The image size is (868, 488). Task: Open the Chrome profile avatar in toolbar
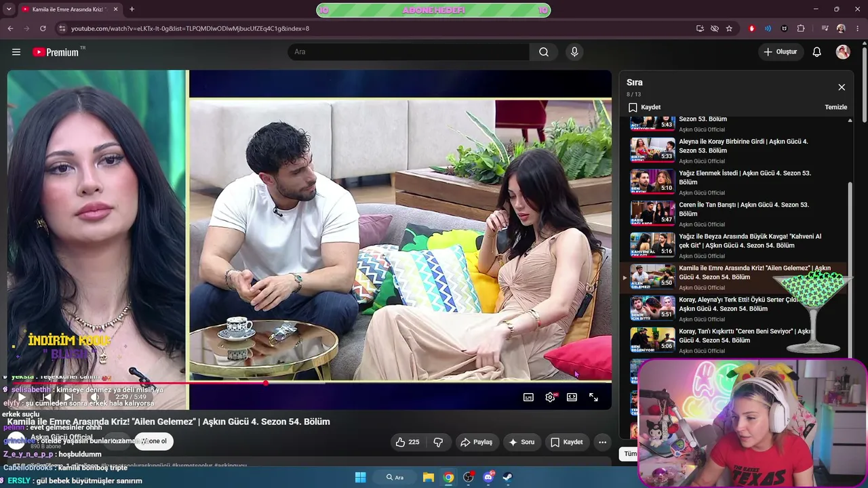click(x=841, y=28)
